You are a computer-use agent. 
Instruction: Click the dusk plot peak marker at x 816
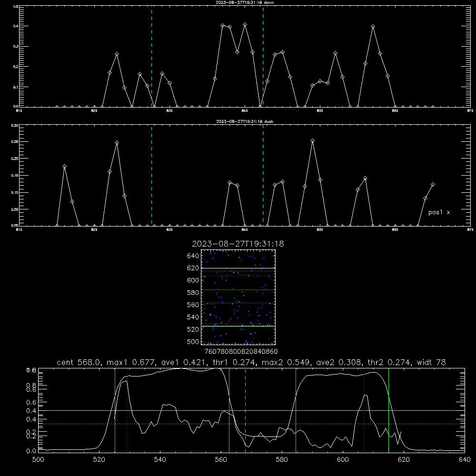[x=64, y=167]
